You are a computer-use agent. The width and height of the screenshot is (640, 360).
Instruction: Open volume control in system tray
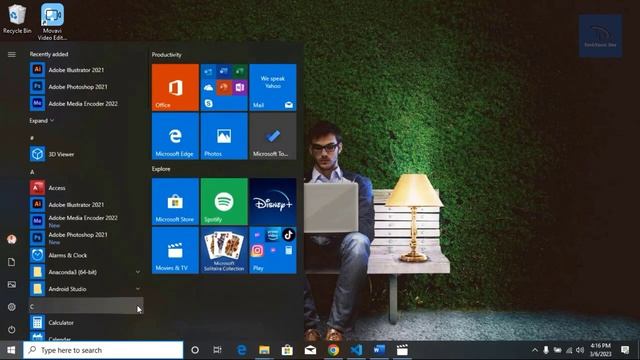point(580,350)
